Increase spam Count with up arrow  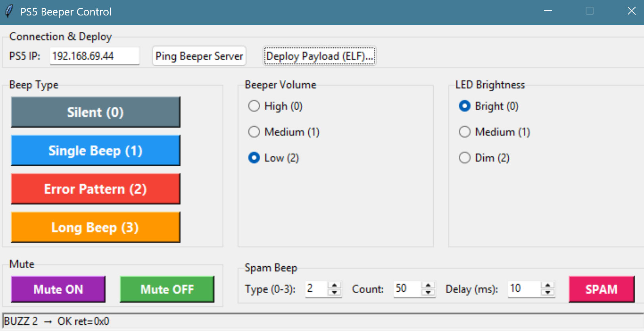coord(428,285)
